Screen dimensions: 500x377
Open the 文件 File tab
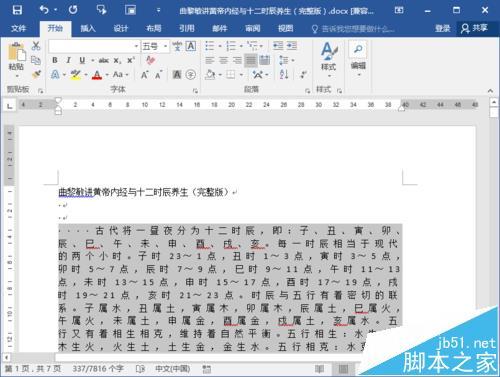pos(18,28)
